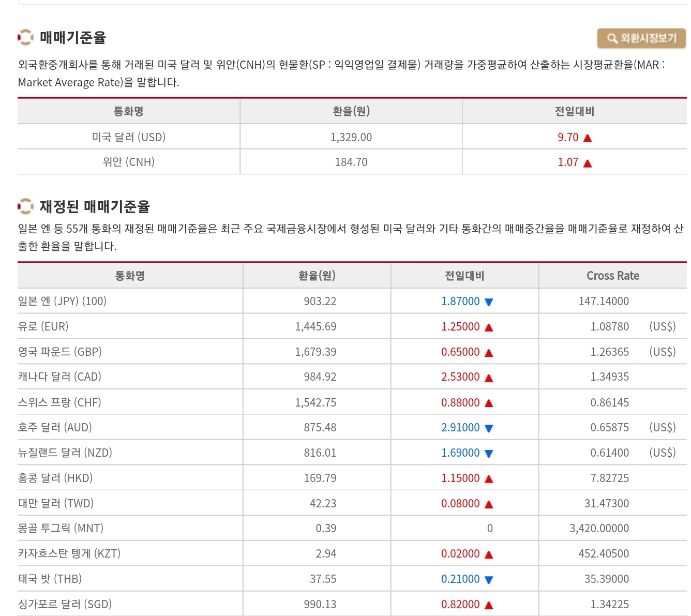Click blue down arrow in the NZD row
Viewport: 691px width, 616px height.
pyautogui.click(x=489, y=454)
